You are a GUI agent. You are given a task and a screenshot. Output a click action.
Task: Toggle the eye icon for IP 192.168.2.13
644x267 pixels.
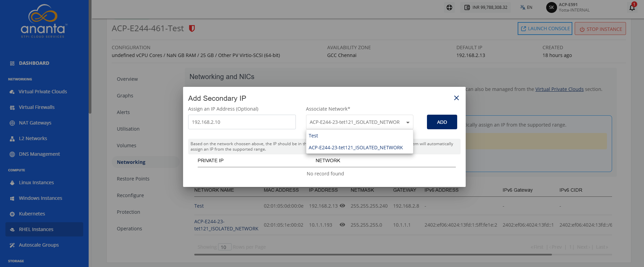pos(342,206)
